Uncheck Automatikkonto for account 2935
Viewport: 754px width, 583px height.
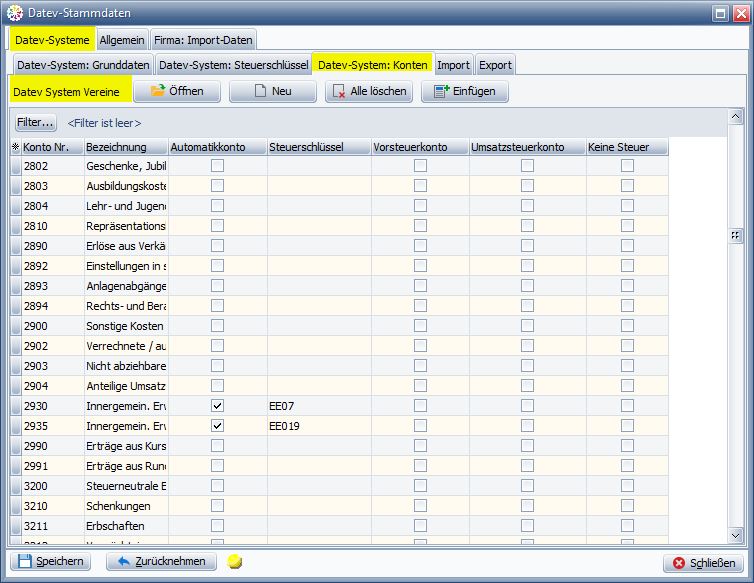pyautogui.click(x=217, y=426)
